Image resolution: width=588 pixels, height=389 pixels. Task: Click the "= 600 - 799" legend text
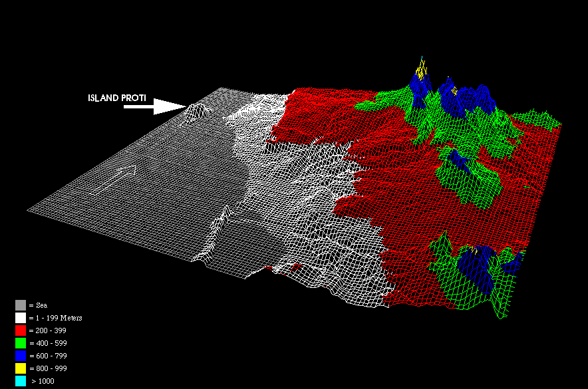click(x=48, y=356)
